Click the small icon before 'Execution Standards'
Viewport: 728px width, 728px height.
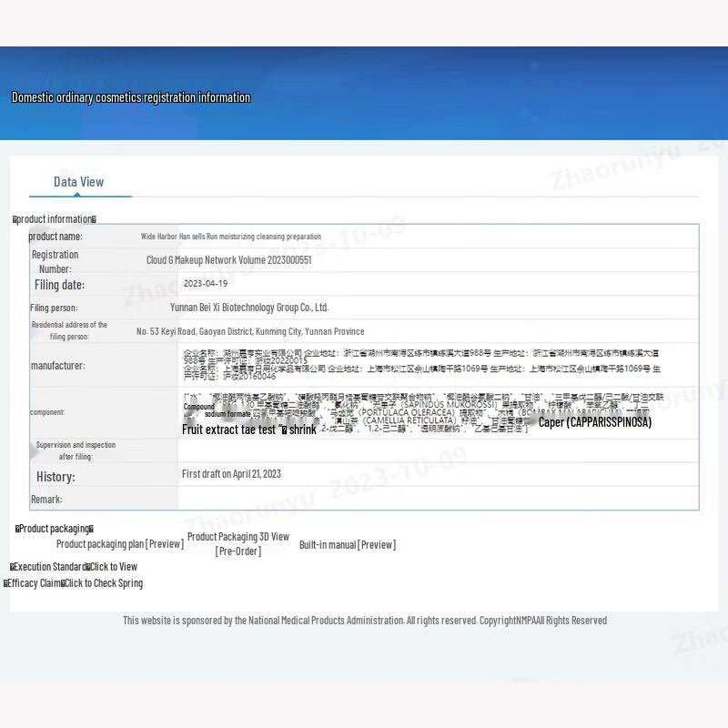click(12, 567)
